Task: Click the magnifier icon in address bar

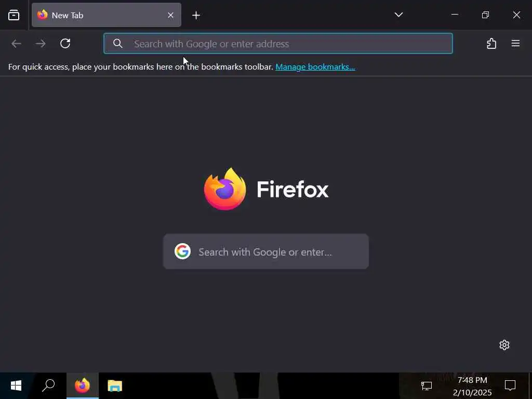Action: (x=118, y=44)
